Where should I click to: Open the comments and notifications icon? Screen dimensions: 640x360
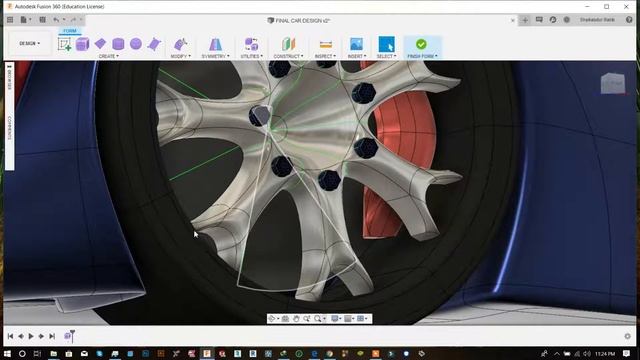tap(539, 20)
